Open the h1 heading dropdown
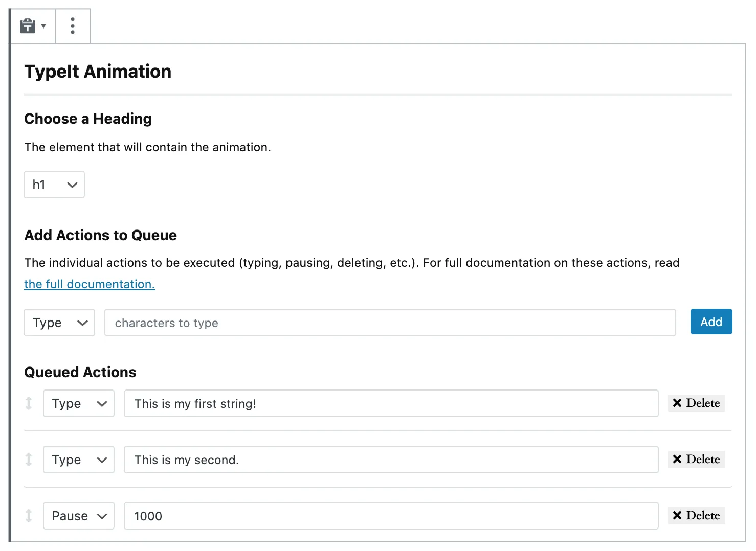Screen dimensions: 756x551 click(x=54, y=185)
